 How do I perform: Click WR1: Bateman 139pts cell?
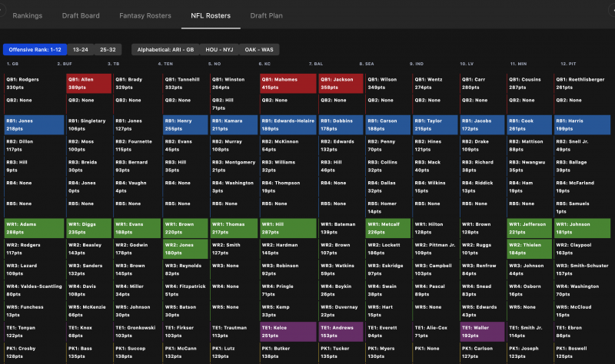tap(341, 228)
